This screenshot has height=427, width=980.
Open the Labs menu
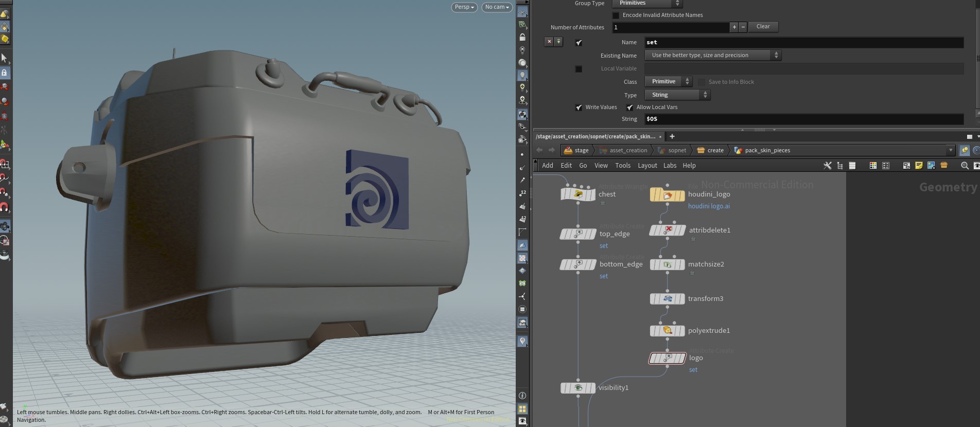(x=670, y=166)
